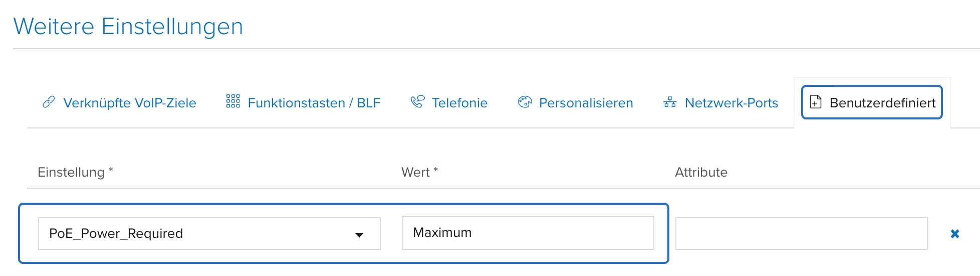Click the palette icon next to Personalisieren

pos(525,102)
